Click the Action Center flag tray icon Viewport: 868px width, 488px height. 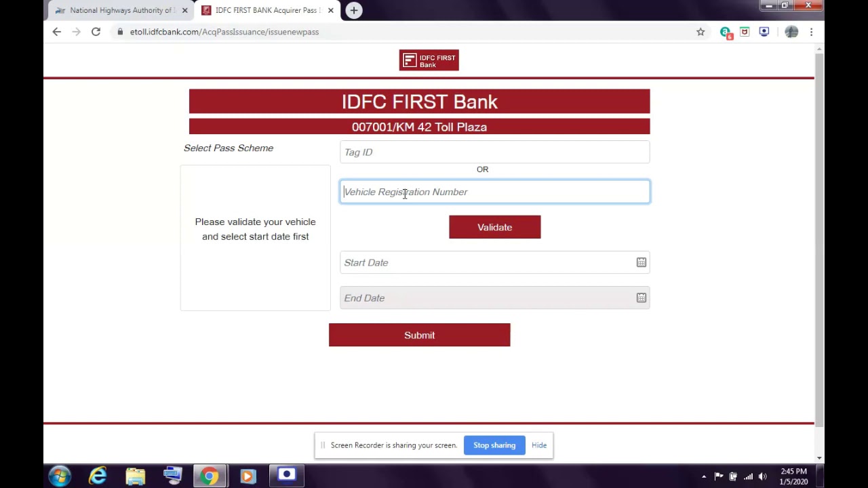[x=718, y=476]
